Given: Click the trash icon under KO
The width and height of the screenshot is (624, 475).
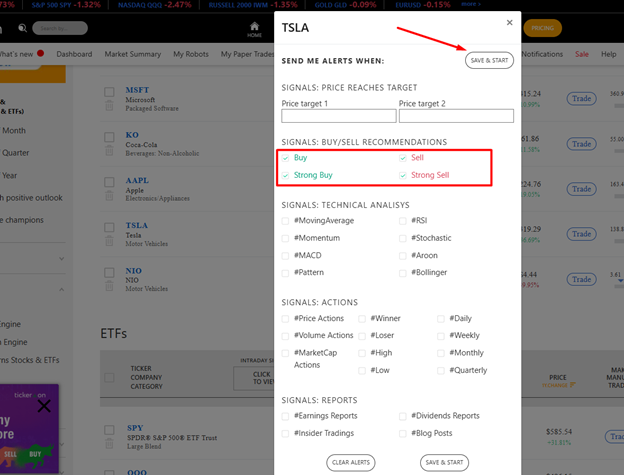Looking at the screenshot, I should [x=109, y=151].
